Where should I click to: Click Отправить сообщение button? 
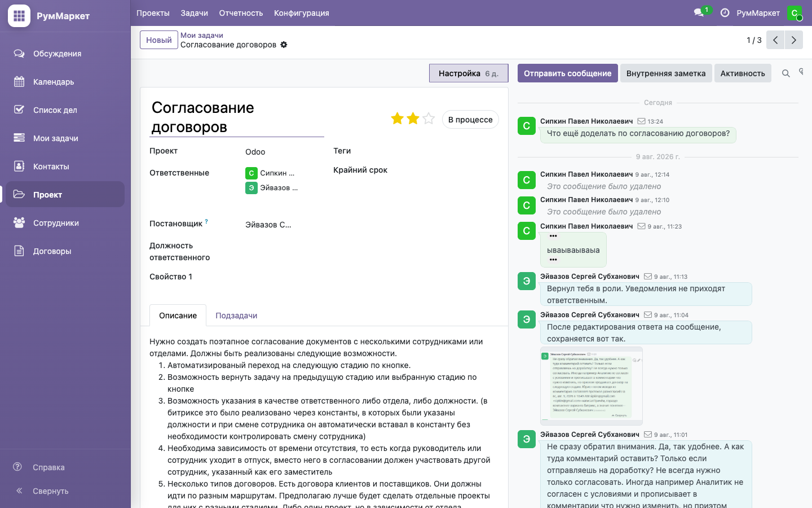[568, 73]
